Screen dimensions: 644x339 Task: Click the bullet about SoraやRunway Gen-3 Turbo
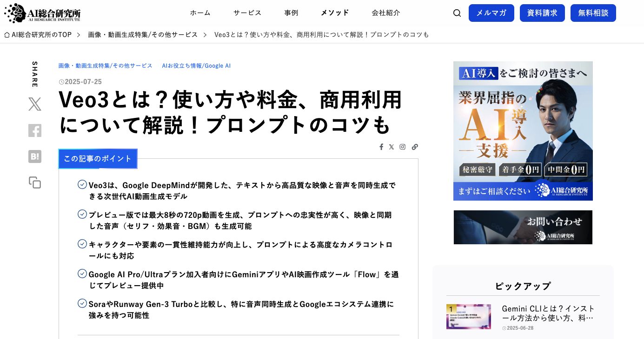tap(241, 310)
